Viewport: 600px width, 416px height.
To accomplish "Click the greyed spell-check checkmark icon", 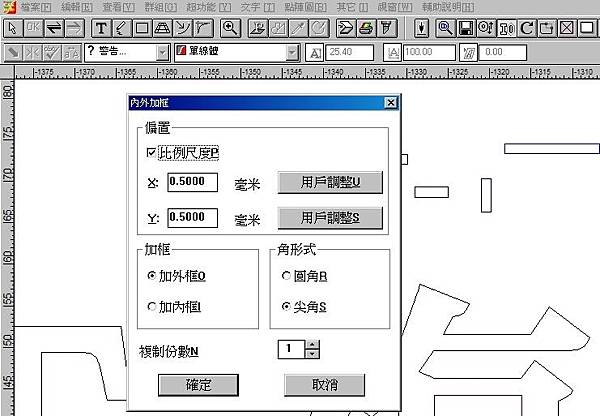I will point(52,52).
